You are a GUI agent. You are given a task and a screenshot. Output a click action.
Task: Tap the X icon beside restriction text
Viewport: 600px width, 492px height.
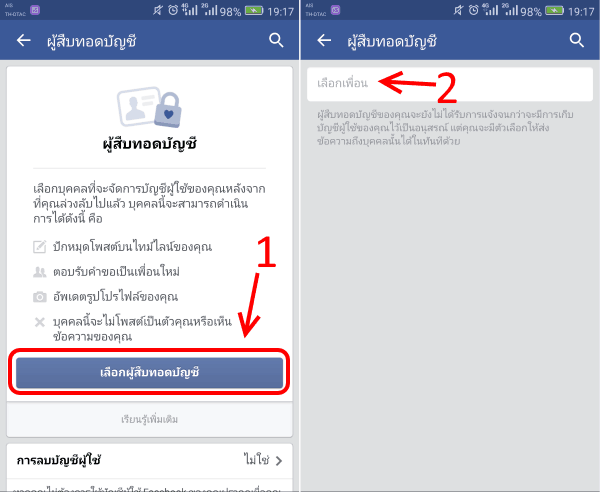39,322
